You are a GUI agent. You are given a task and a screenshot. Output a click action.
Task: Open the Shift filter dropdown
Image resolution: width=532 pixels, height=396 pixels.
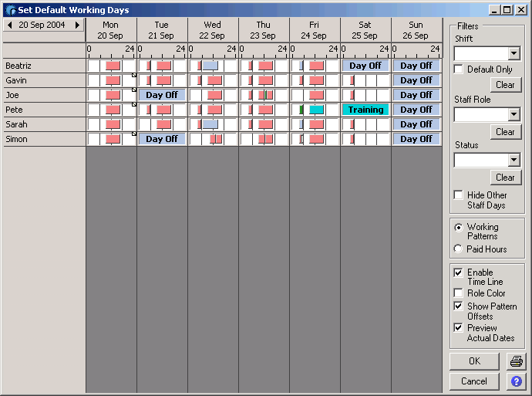point(514,53)
